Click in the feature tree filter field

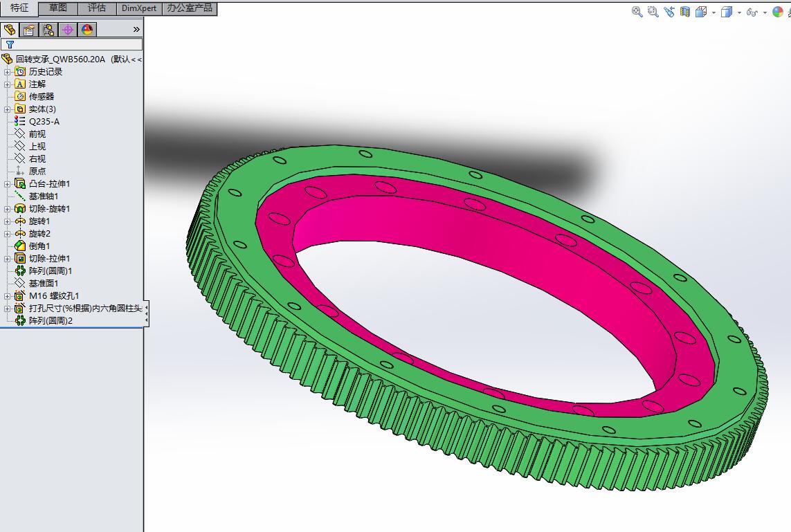click(72, 44)
